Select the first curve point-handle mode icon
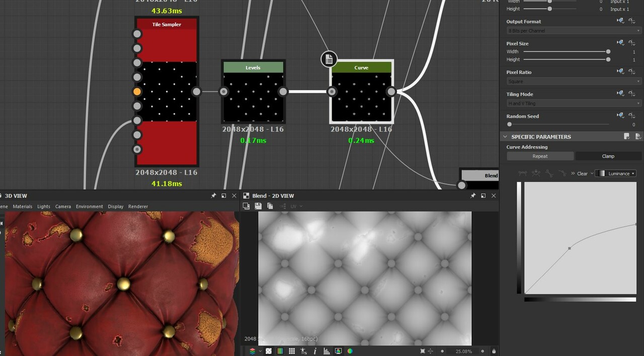 tap(523, 173)
